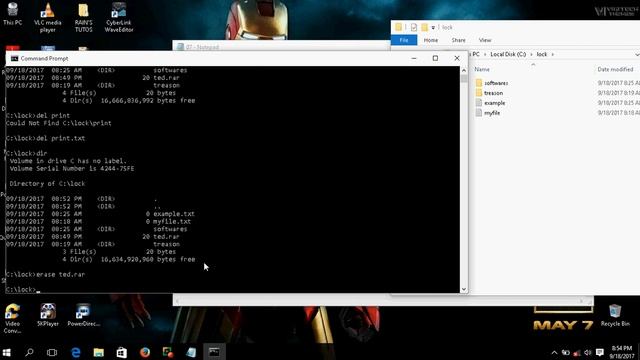This screenshot has height=360, width=640.
Task: Expand the chevron after Local Disk (C:)
Action: pyautogui.click(x=531, y=54)
